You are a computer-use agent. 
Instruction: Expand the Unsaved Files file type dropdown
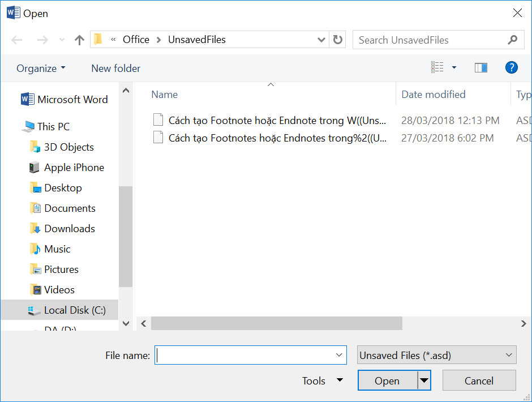(437, 356)
